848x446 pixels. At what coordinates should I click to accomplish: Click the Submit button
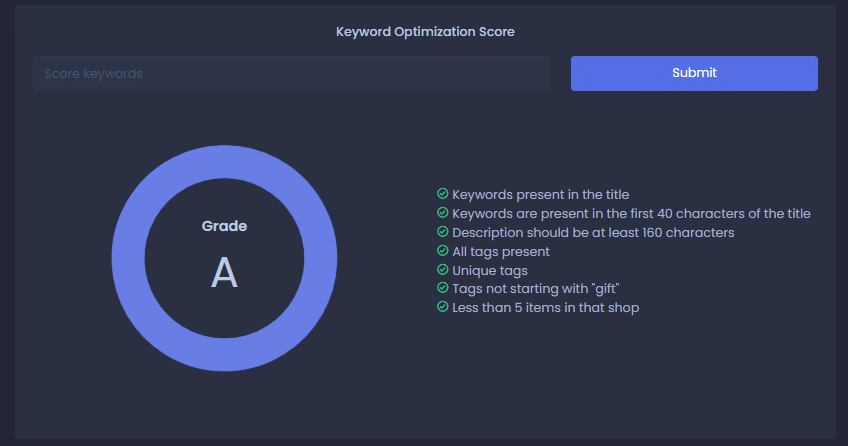694,73
